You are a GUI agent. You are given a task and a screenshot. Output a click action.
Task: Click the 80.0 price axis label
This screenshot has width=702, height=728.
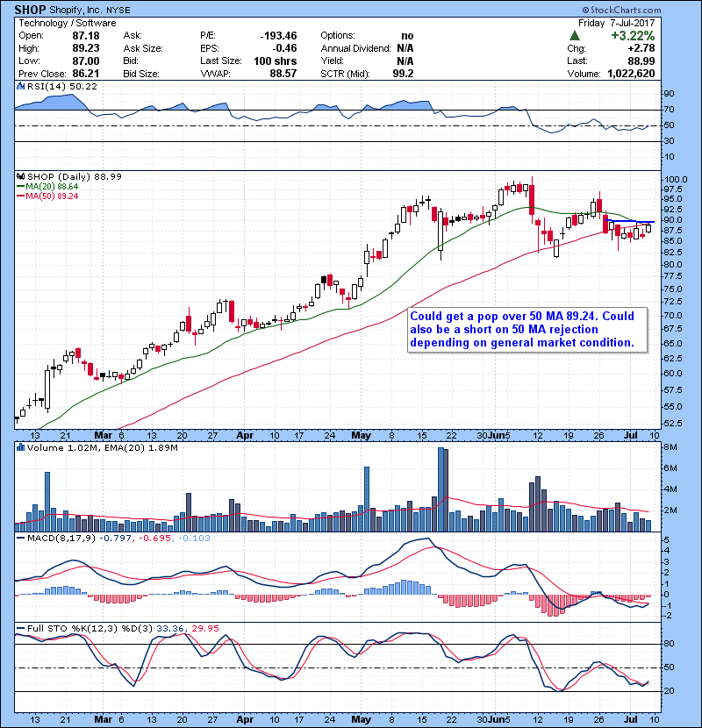[673, 265]
